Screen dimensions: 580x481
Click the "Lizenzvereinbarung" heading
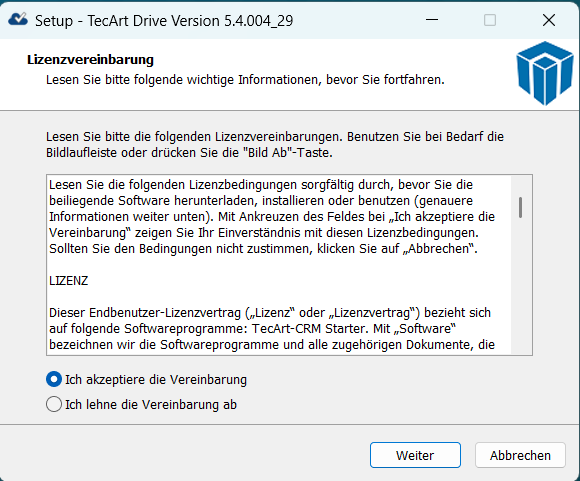point(90,60)
